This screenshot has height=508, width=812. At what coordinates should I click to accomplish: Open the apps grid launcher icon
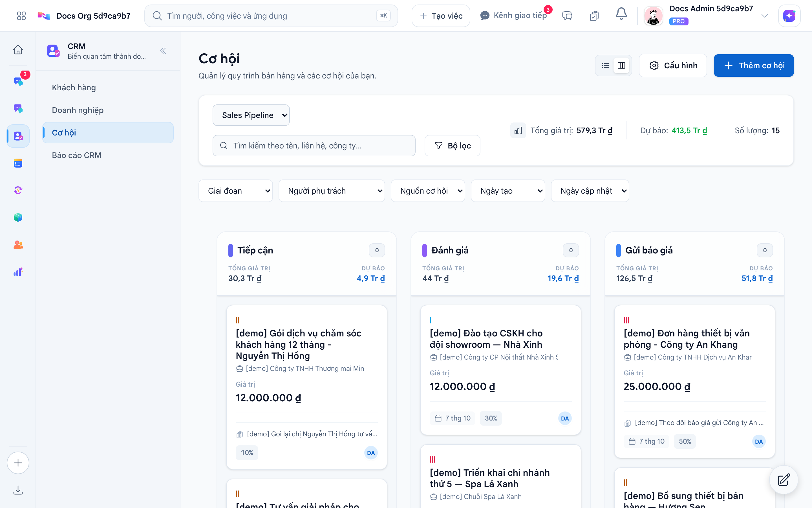(x=21, y=16)
